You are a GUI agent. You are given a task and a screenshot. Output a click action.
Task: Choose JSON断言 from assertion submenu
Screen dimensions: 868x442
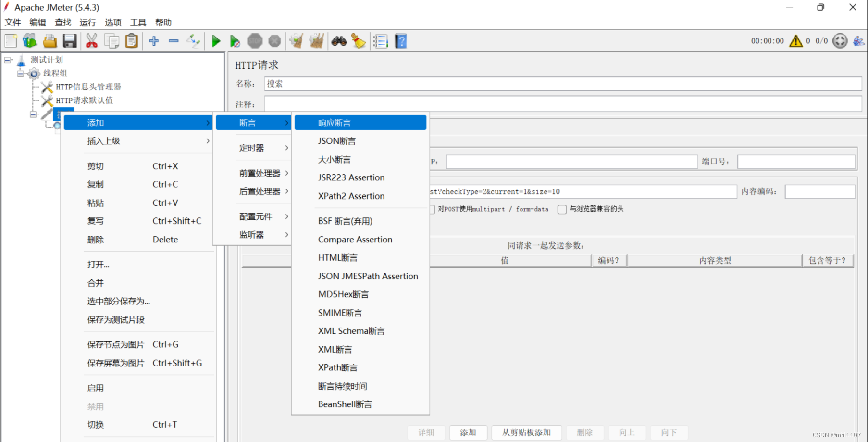[x=360, y=141]
